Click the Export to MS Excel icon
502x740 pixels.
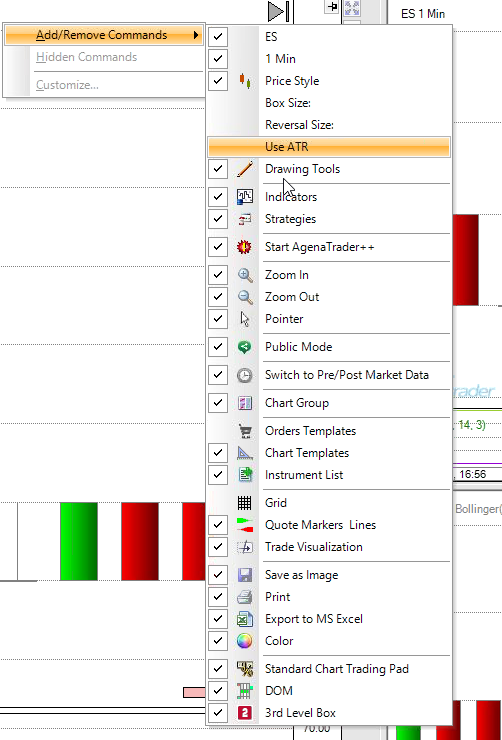pos(244,619)
